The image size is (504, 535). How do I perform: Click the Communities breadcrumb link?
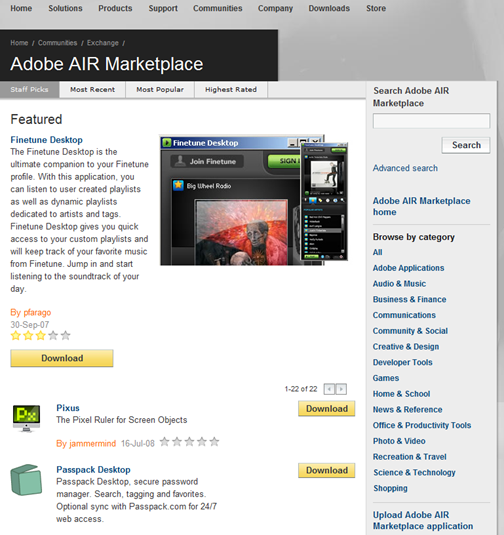pos(57,43)
